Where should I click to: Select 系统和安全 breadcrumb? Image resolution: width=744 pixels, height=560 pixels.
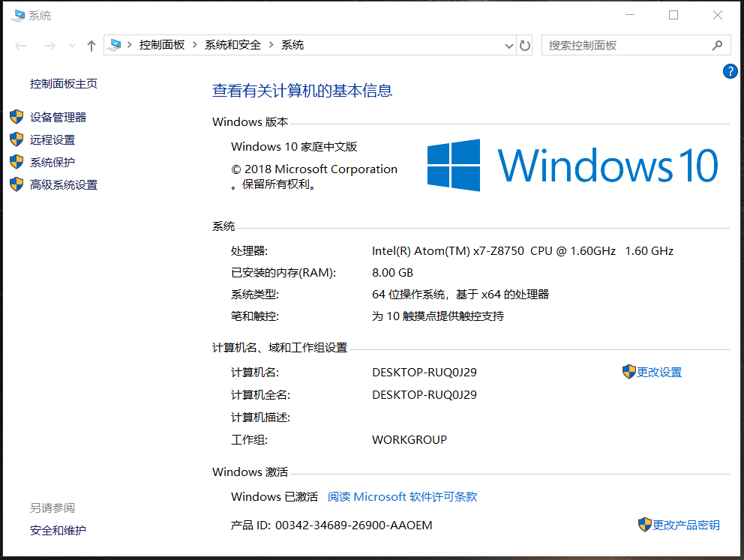[232, 45]
